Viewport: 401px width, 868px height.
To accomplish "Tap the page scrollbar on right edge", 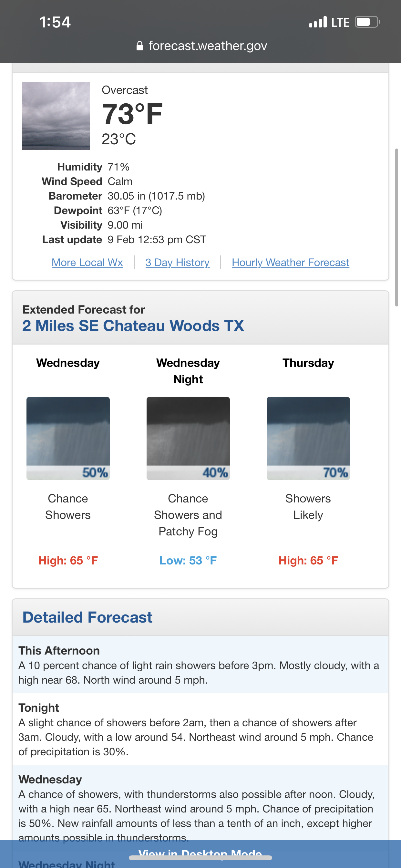I will pyautogui.click(x=396, y=227).
